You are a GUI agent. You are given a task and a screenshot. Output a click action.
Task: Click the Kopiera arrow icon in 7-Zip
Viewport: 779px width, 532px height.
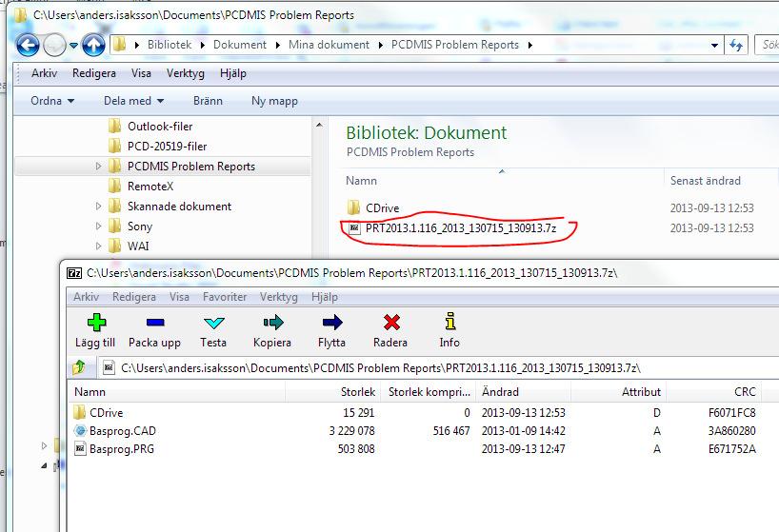272,323
